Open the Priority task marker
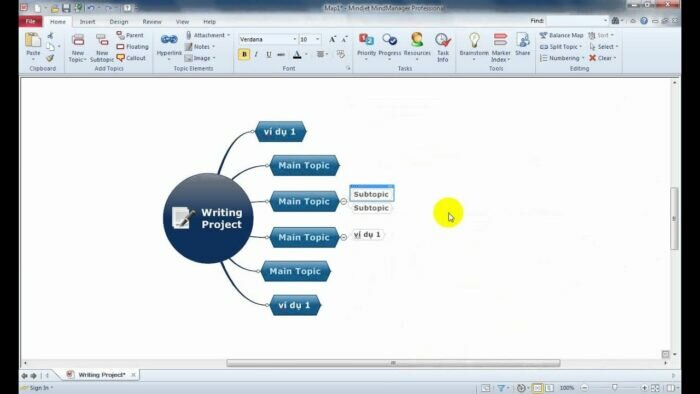Image resolution: width=700 pixels, height=394 pixels. pyautogui.click(x=367, y=46)
